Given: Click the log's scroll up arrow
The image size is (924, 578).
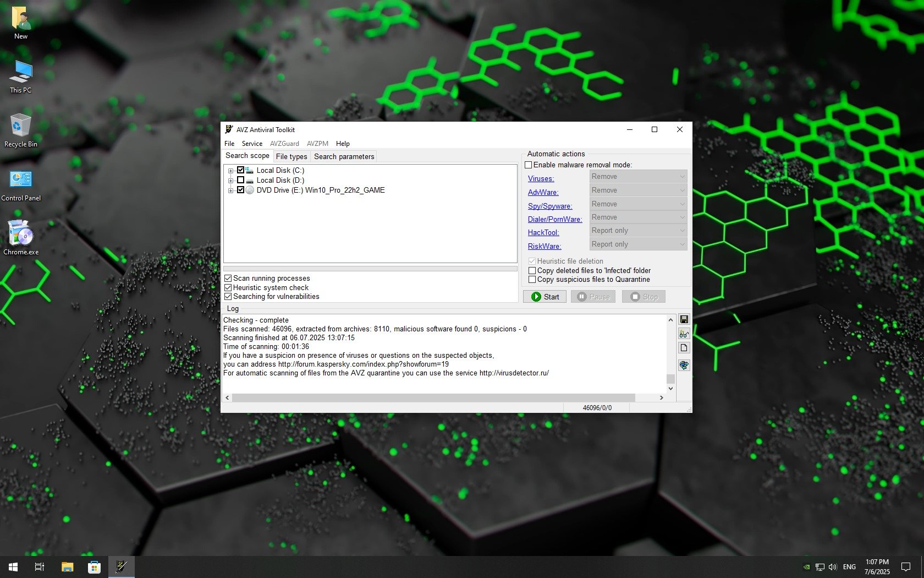Looking at the screenshot, I should (x=670, y=320).
